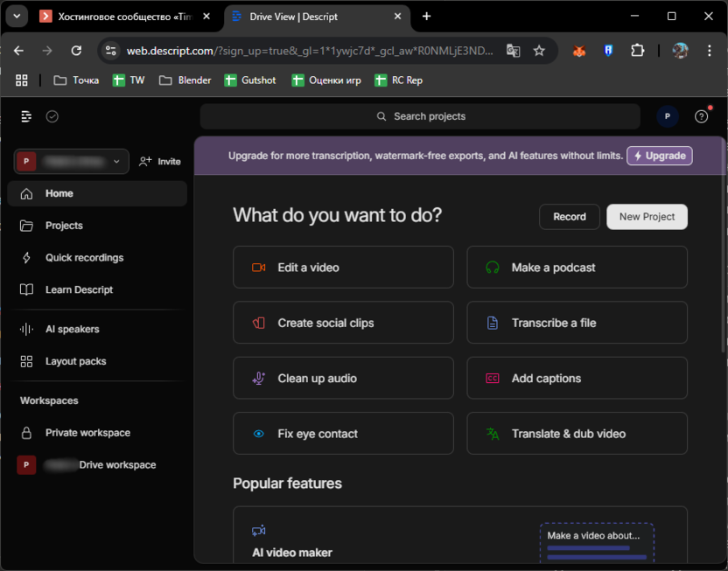Click the waveform icon beside AI speakers

coord(26,329)
